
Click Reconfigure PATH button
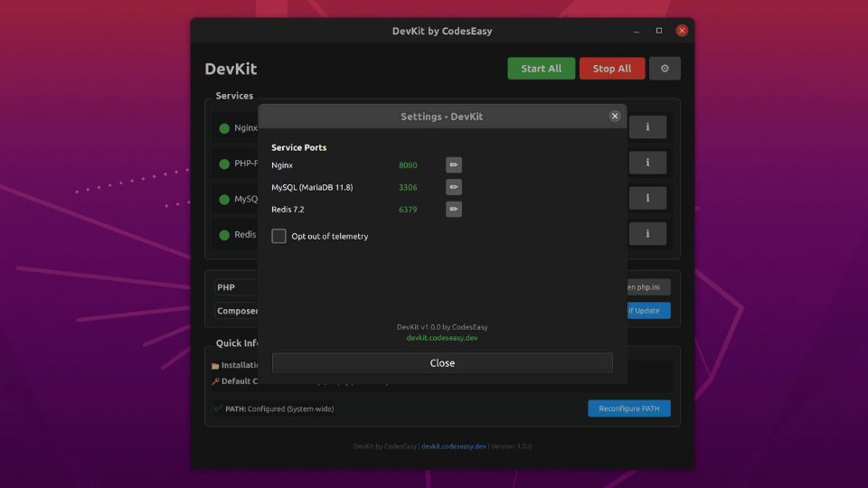coord(629,408)
